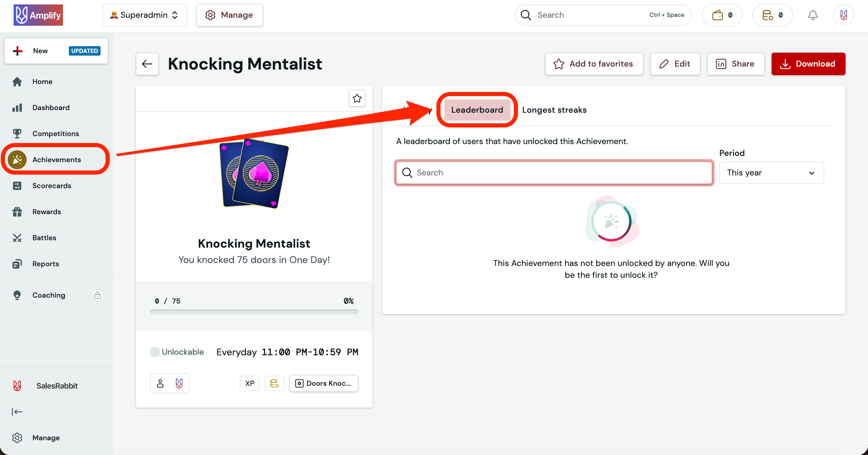Click the Edit button
This screenshot has height=455, width=868.
pyautogui.click(x=675, y=64)
